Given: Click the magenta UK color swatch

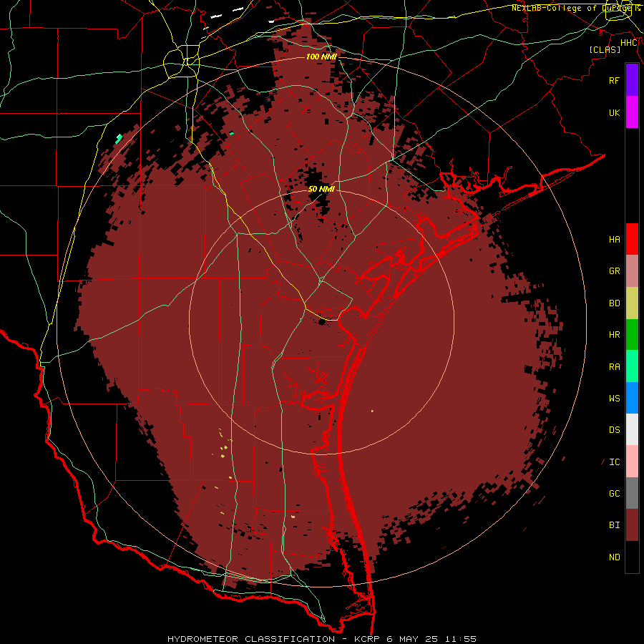Looking at the screenshot, I should click(x=632, y=112).
